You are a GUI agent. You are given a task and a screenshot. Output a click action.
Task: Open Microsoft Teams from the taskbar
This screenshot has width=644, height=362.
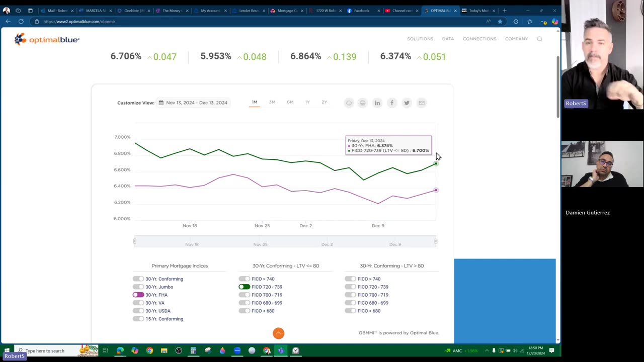pyautogui.click(x=281, y=350)
